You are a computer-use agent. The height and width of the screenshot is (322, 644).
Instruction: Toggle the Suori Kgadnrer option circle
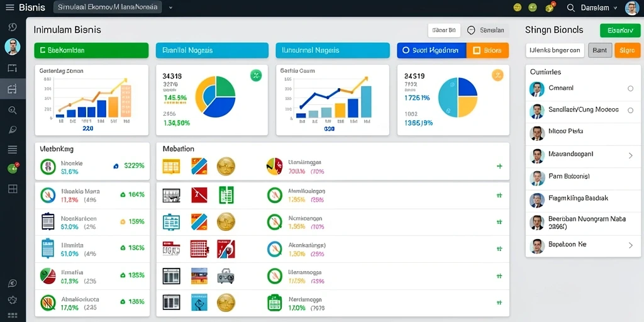tap(406, 50)
